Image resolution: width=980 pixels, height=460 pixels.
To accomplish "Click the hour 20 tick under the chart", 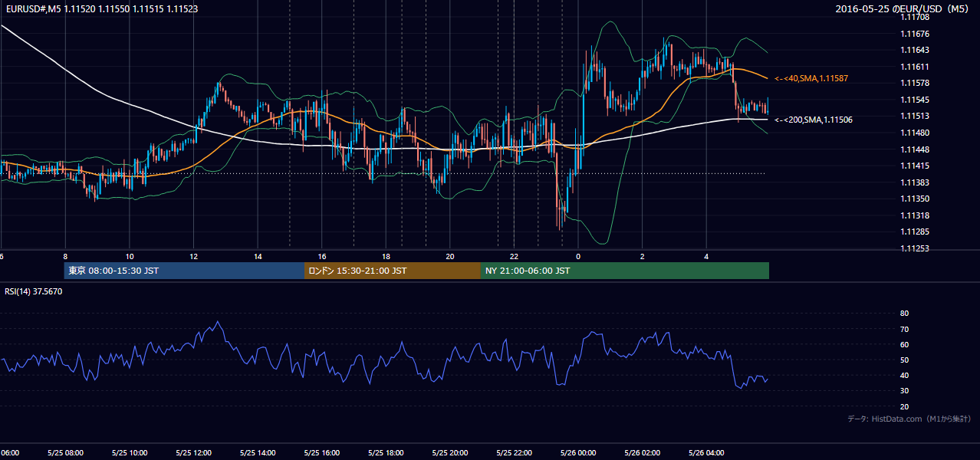I will [450, 257].
